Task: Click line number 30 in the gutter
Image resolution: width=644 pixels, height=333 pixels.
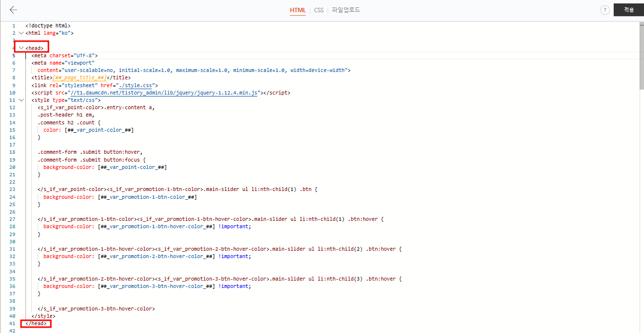Action: pos(12,242)
